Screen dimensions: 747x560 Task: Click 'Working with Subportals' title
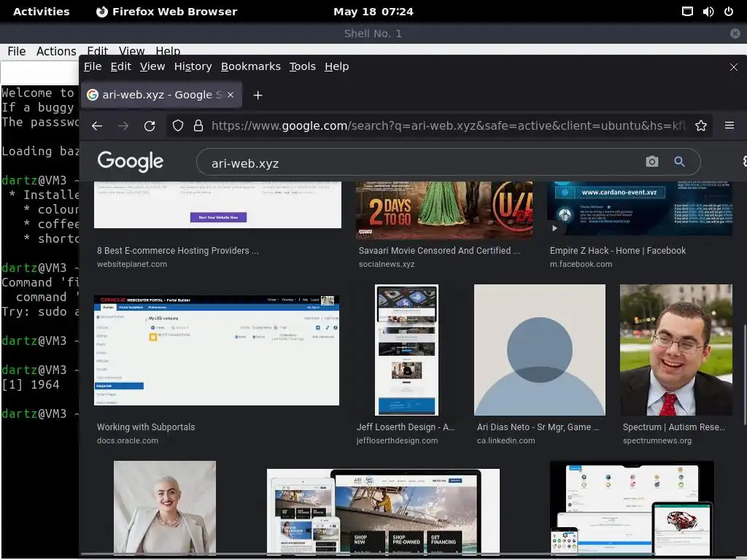tap(146, 427)
